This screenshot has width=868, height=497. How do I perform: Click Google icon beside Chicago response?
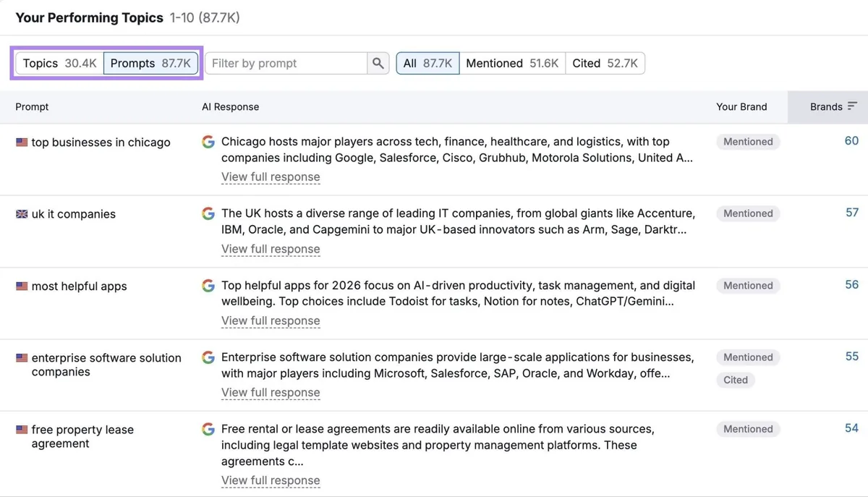[208, 142]
